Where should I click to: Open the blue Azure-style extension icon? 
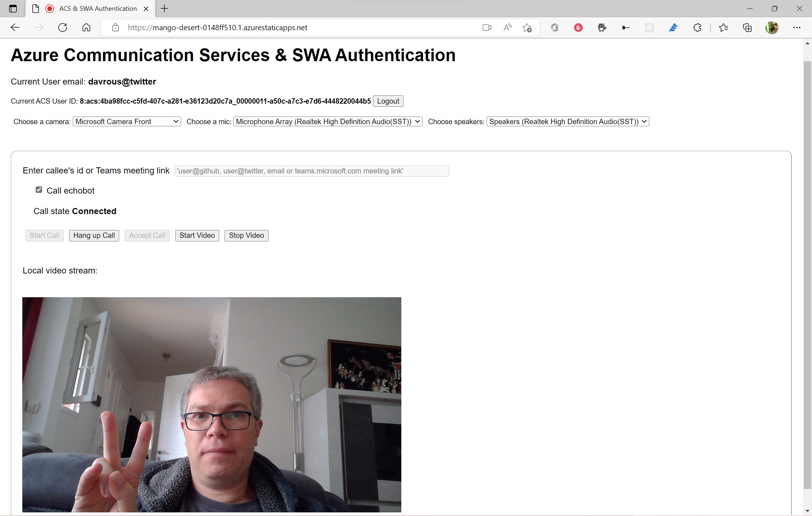click(x=673, y=28)
